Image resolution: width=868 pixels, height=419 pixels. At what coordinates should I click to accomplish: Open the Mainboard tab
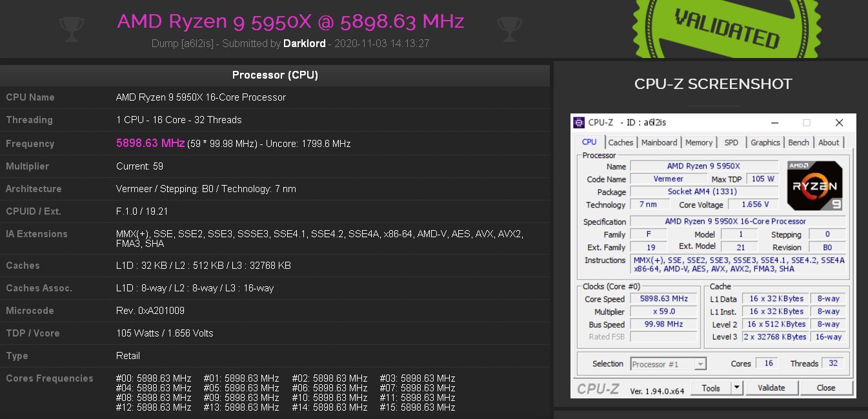coord(659,142)
